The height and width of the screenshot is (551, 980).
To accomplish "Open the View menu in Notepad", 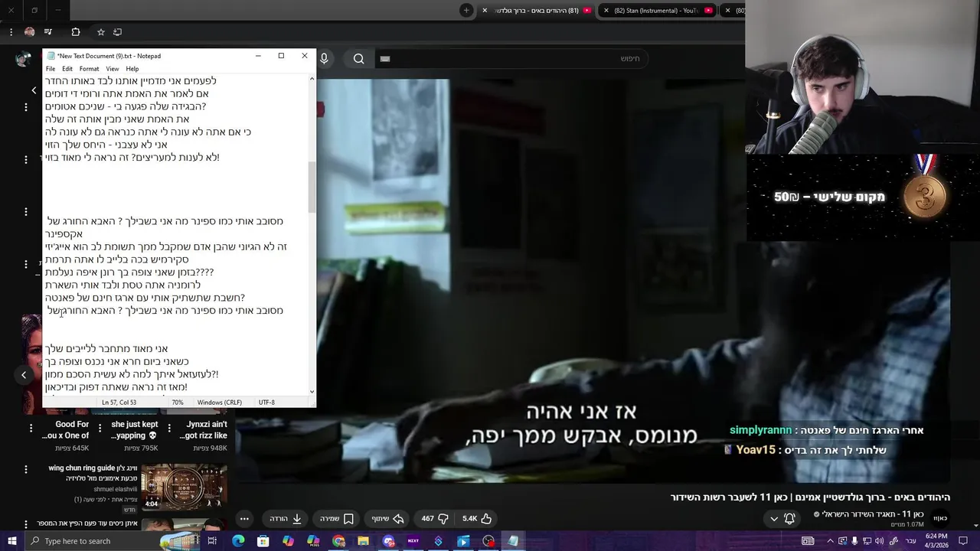I will click(112, 69).
